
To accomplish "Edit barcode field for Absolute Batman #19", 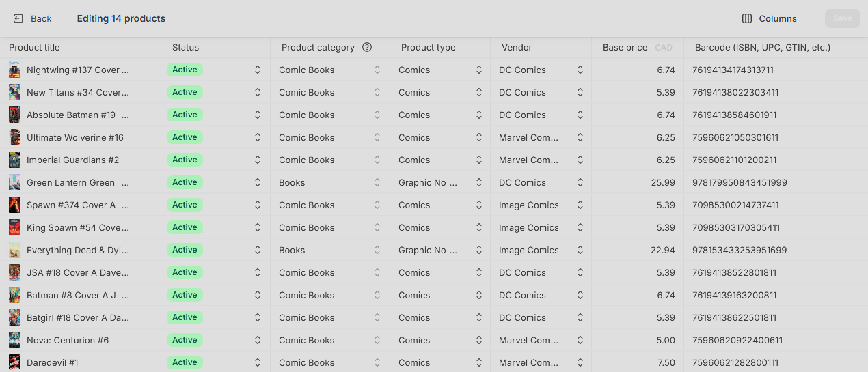I will pyautogui.click(x=776, y=115).
